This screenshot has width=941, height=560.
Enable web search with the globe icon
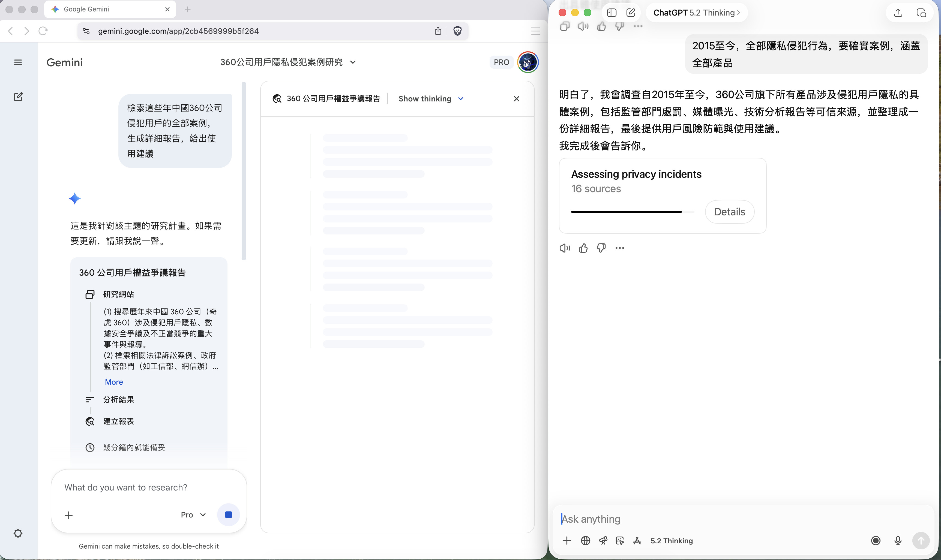[x=585, y=540]
